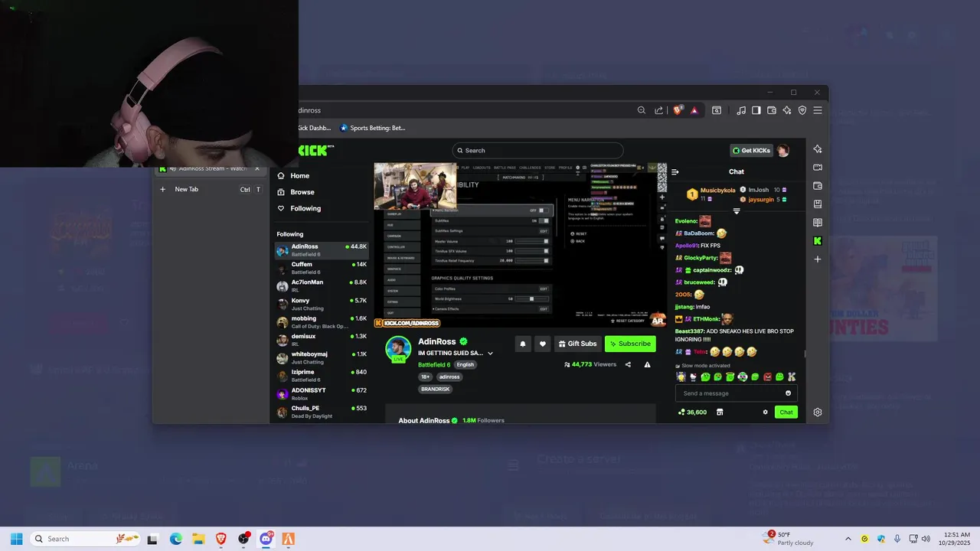Collapse the chat panel arrow icon
This screenshot has height=551, width=980.
(675, 171)
